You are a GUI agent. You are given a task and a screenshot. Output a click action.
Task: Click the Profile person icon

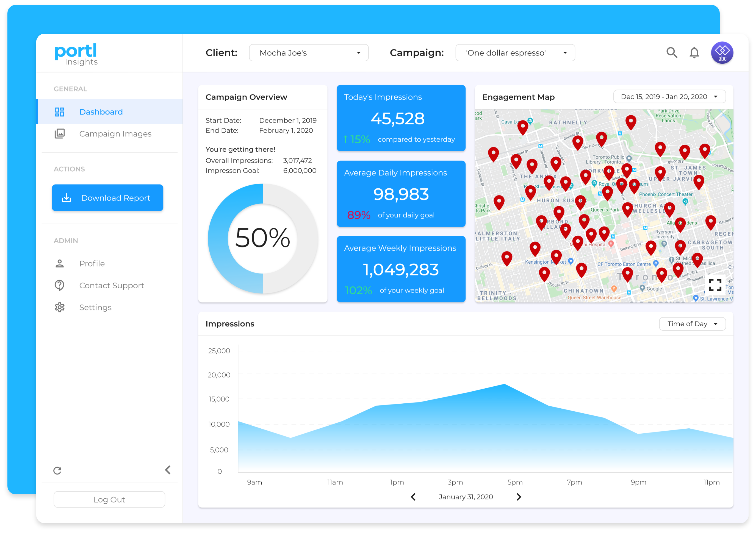60,264
